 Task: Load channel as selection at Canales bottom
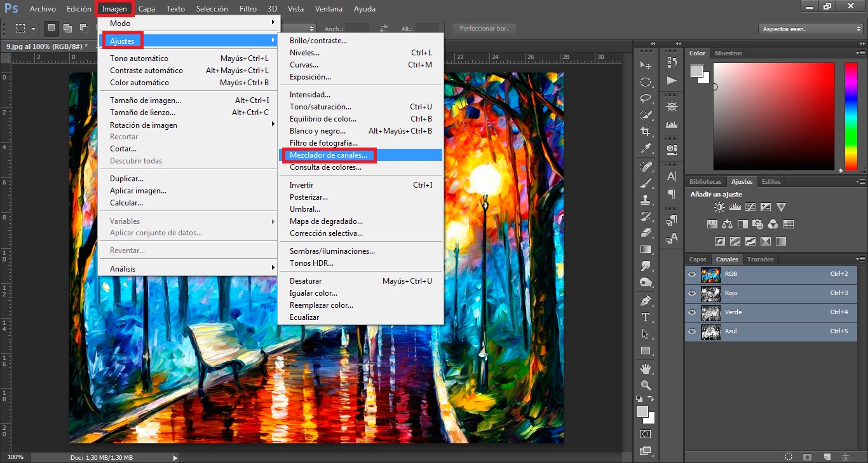point(788,457)
